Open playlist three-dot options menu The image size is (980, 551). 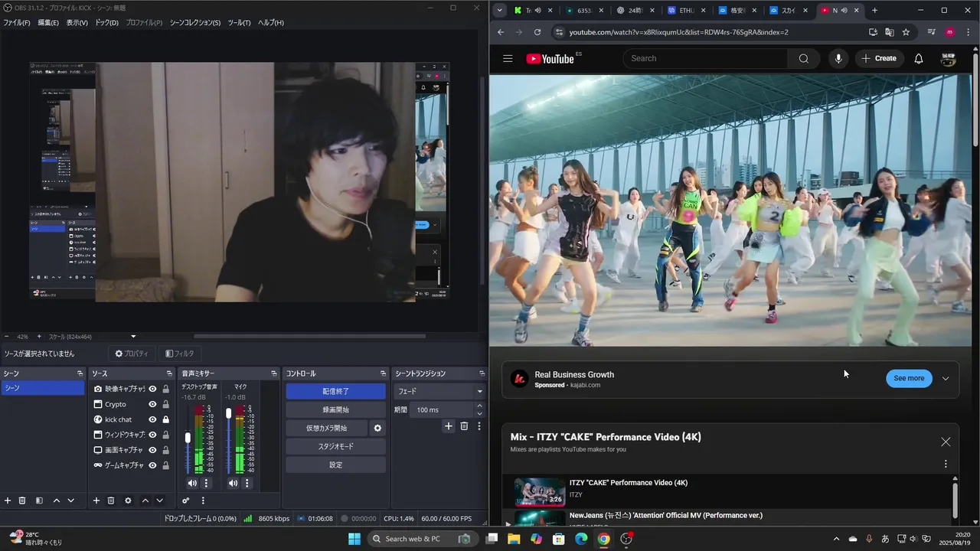click(946, 464)
